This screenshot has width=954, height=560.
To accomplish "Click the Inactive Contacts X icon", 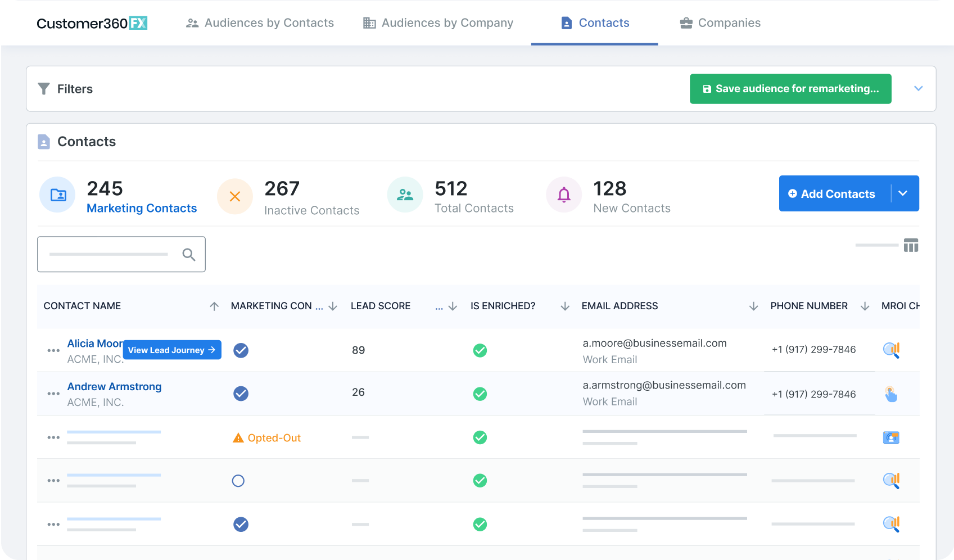I will point(235,196).
